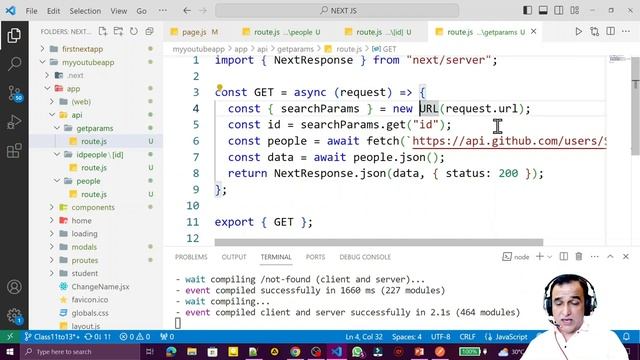640x360 pixels.
Task: Click the editor horizontal scrollbar
Action: coord(379,242)
